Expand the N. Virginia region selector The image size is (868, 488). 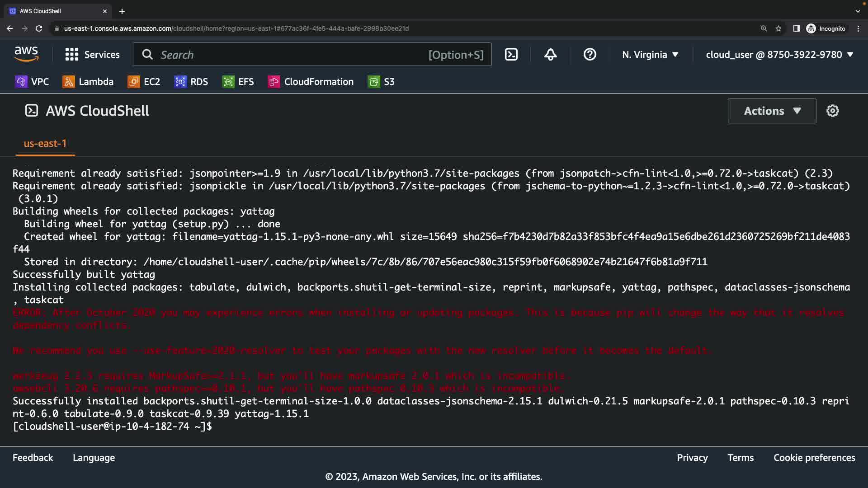[x=650, y=55]
